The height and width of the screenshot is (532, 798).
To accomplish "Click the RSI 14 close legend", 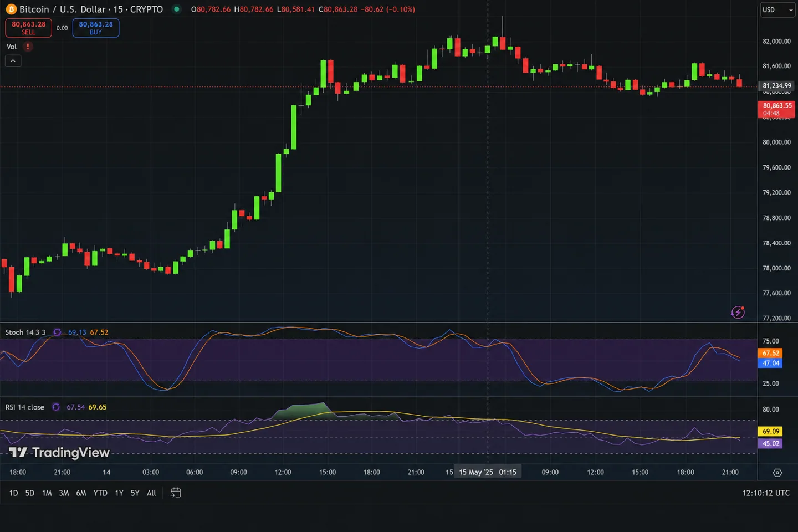I will point(25,407).
